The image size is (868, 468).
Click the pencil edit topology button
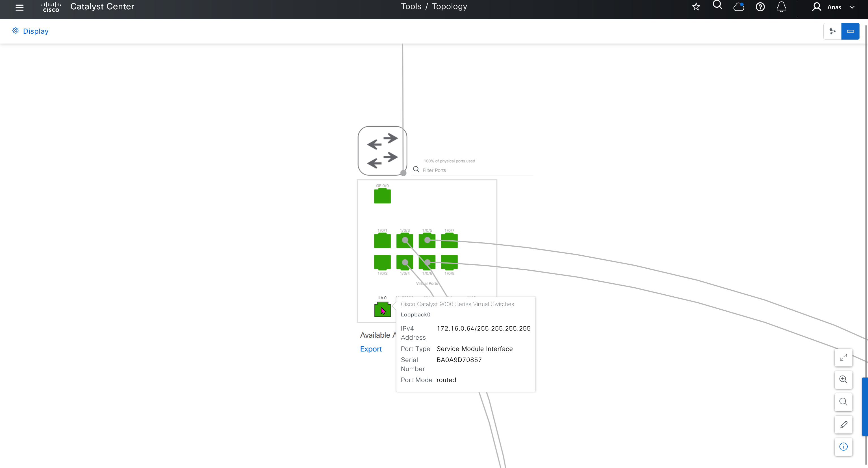point(843,424)
